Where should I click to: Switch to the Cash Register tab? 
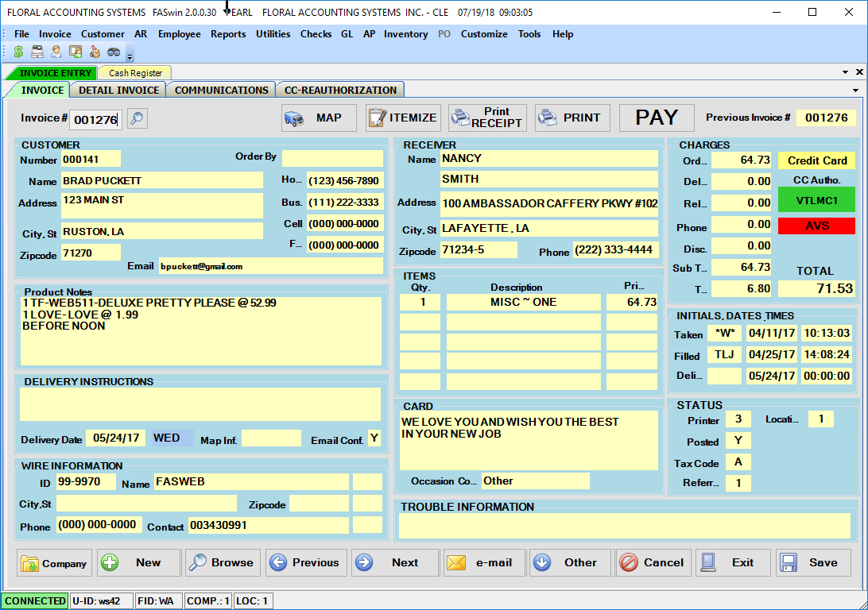(x=136, y=73)
